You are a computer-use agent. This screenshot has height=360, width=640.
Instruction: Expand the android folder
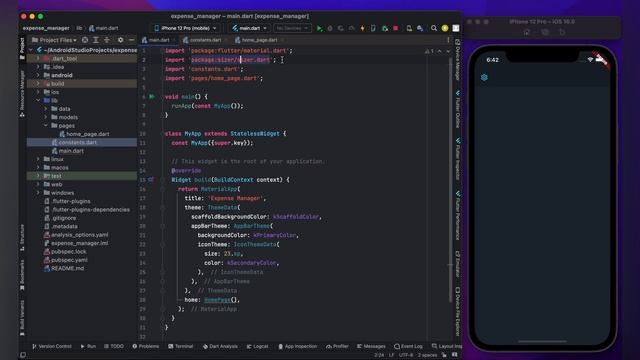point(38,75)
